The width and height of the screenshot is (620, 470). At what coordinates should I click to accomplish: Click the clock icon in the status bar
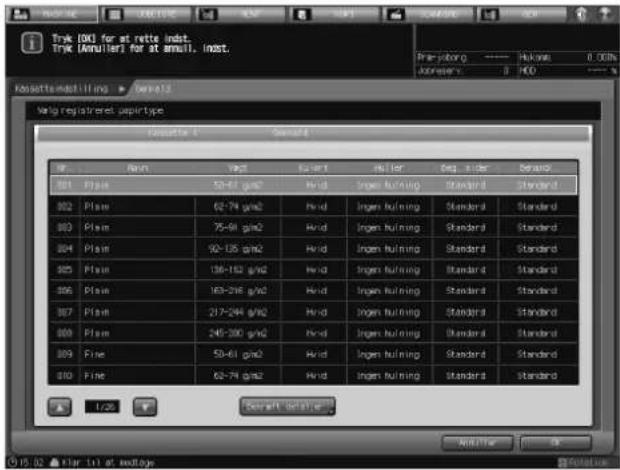point(12,462)
